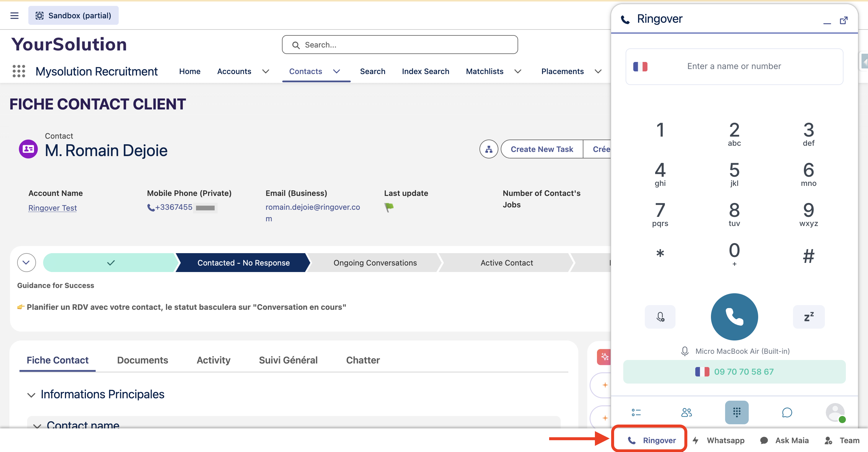Open the Search navigation tab
The width and height of the screenshot is (868, 452).
tap(372, 71)
